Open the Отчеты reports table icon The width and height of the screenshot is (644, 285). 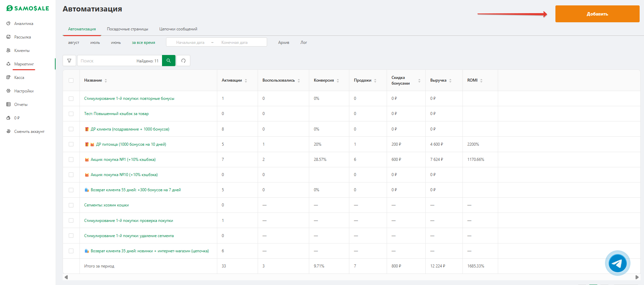(x=8, y=105)
